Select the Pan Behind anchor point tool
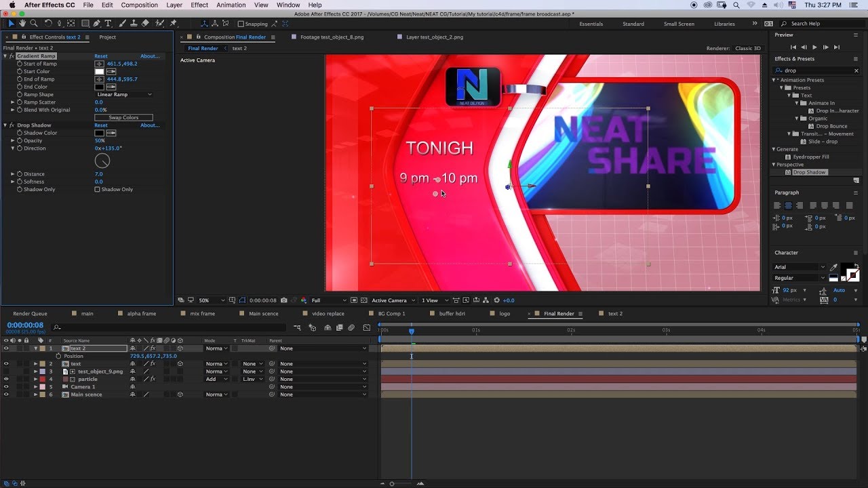The height and width of the screenshot is (488, 868). point(71,24)
